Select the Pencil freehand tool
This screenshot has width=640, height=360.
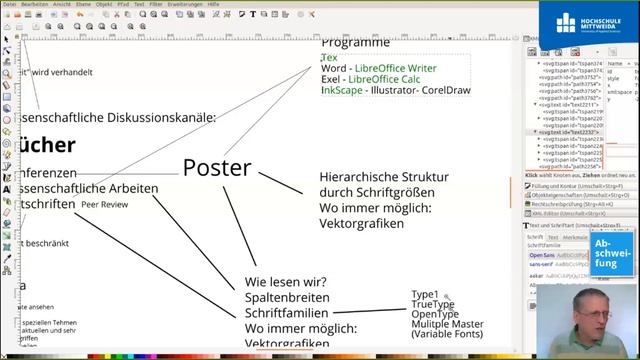[x=7, y=155]
